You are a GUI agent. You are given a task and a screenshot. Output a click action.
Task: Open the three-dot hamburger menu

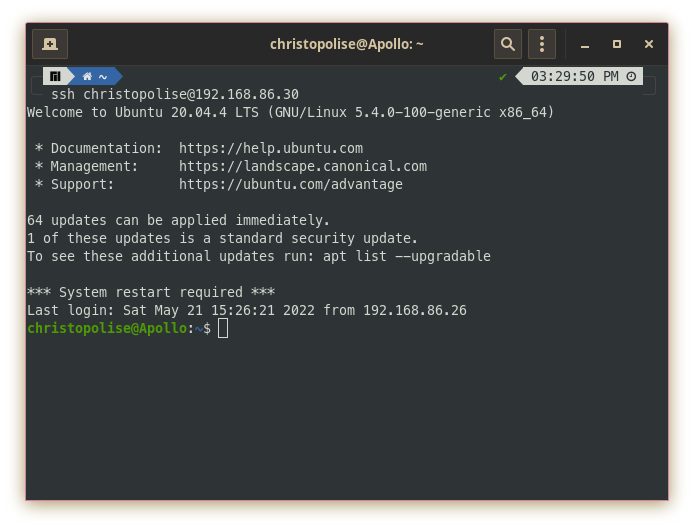click(542, 44)
